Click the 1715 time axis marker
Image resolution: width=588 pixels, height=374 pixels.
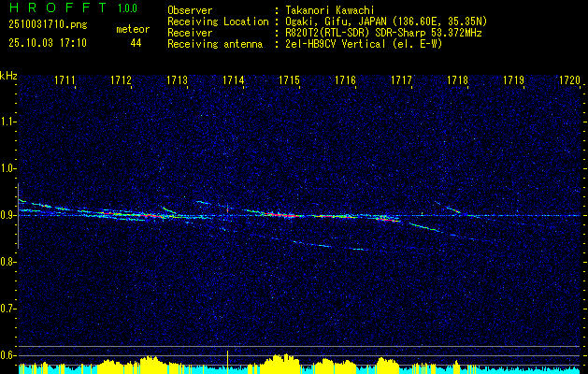pos(289,80)
